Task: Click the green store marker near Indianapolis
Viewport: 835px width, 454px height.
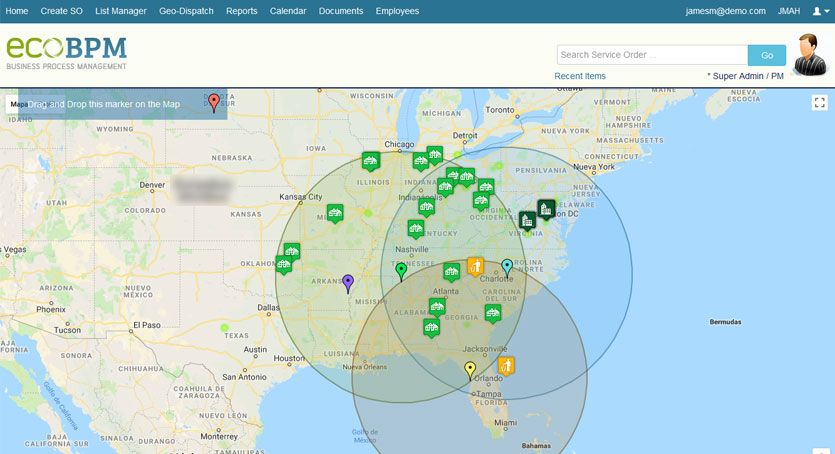Action: [x=427, y=208]
